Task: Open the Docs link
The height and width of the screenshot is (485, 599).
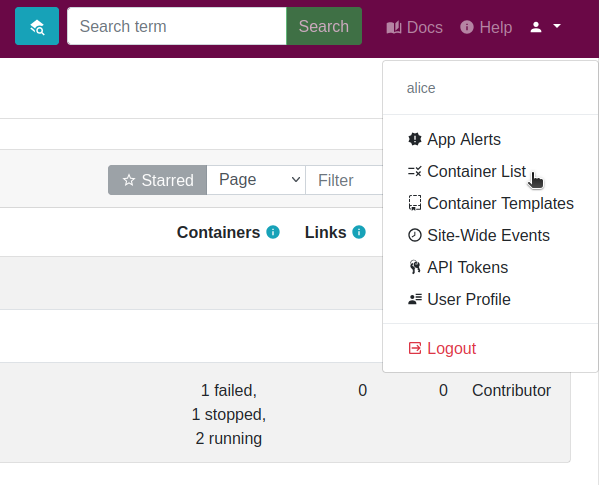Action: [x=414, y=27]
